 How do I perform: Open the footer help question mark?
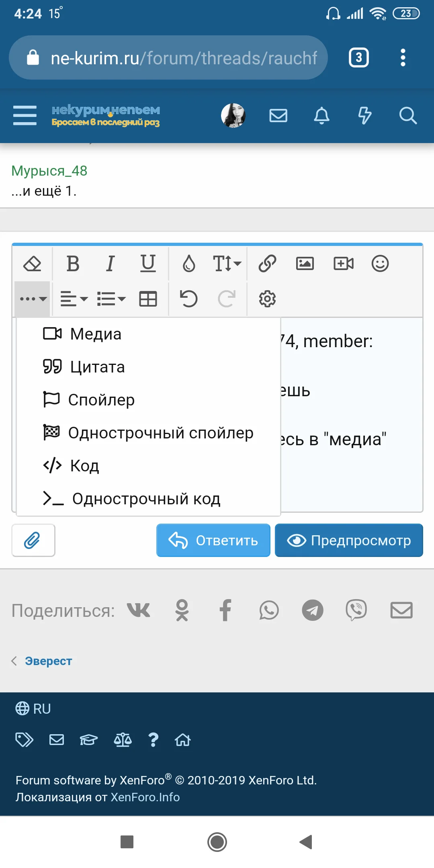pyautogui.click(x=153, y=739)
